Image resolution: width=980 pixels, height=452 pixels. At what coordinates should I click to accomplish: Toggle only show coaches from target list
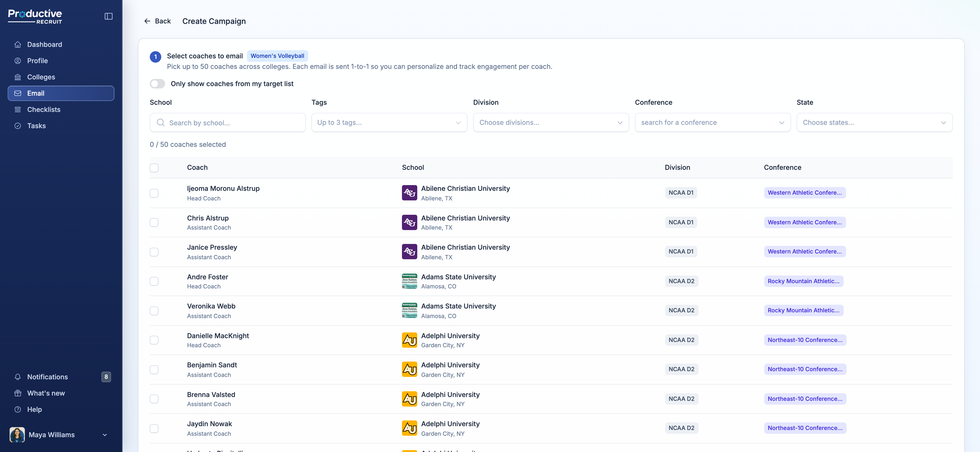(x=157, y=84)
